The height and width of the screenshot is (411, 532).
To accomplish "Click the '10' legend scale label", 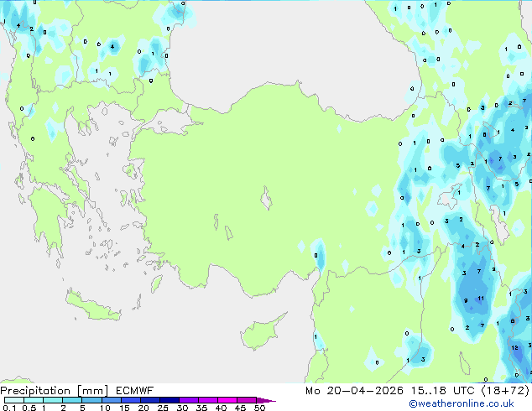I will [105, 408].
